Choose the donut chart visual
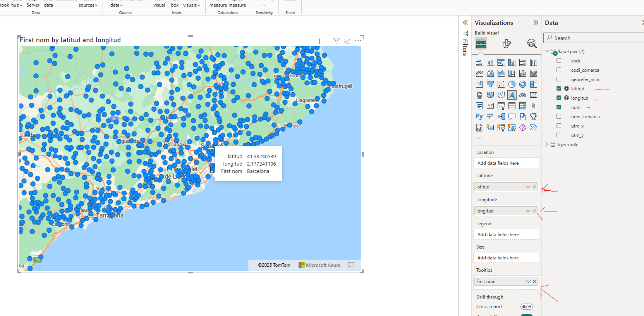 [x=523, y=84]
